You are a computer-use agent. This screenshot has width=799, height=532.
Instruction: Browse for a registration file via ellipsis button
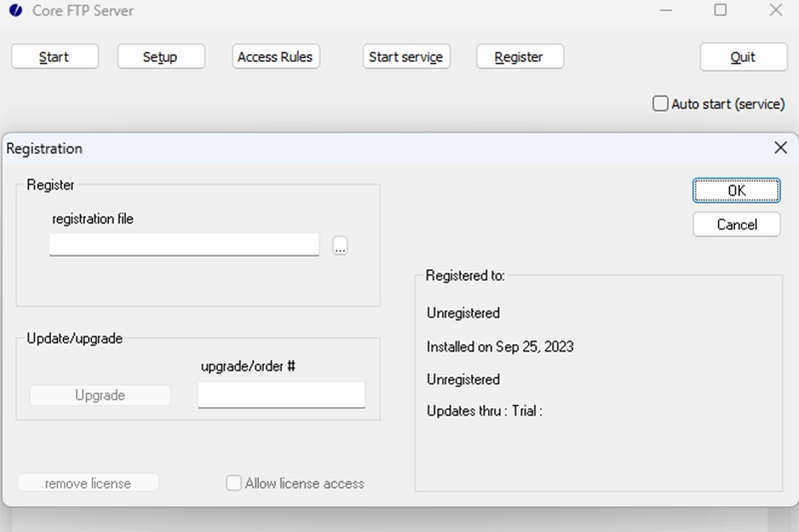pos(340,246)
